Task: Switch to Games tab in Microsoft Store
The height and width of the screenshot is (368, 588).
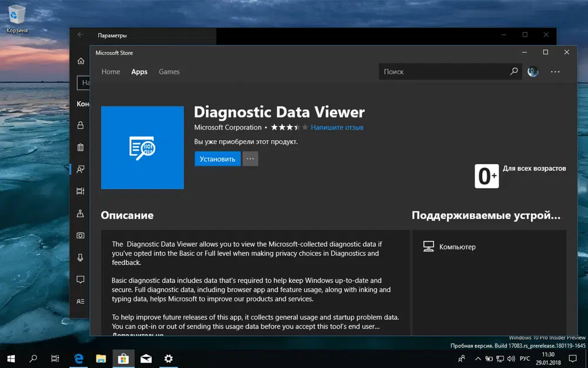Action: pos(169,72)
